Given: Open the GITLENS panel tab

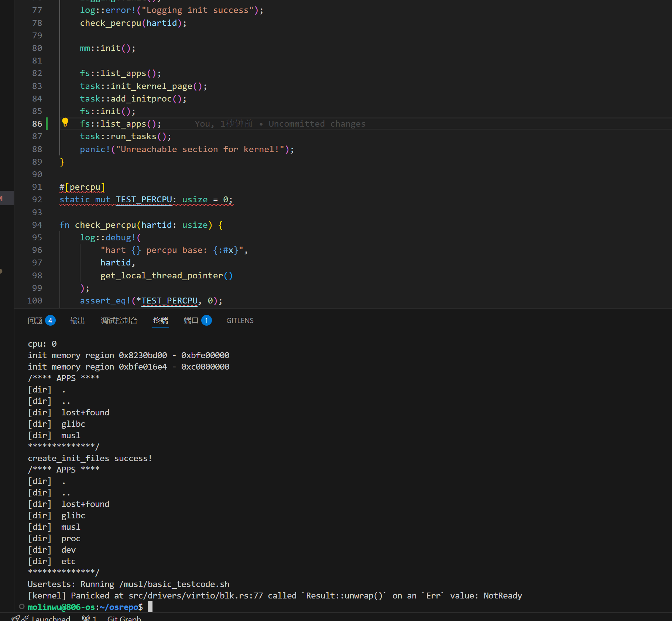Looking at the screenshot, I should [240, 320].
